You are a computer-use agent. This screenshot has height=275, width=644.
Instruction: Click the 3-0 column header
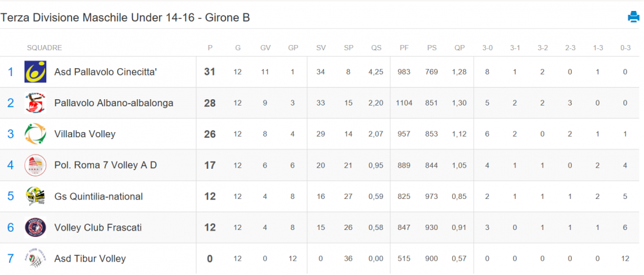[x=488, y=48]
